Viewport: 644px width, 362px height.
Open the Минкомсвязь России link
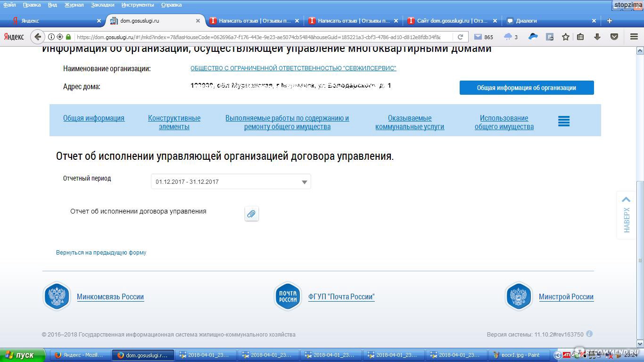pyautogui.click(x=110, y=297)
